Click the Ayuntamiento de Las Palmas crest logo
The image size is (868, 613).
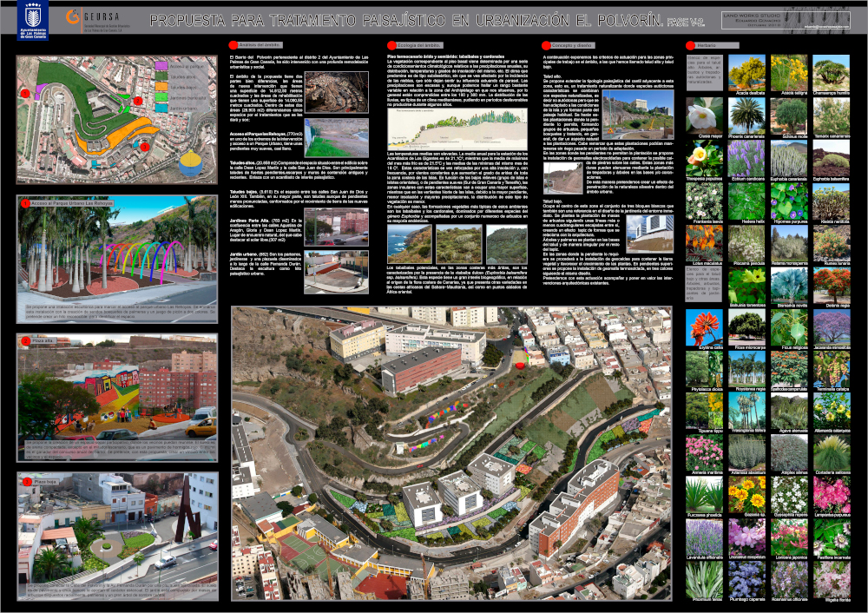tap(33, 20)
